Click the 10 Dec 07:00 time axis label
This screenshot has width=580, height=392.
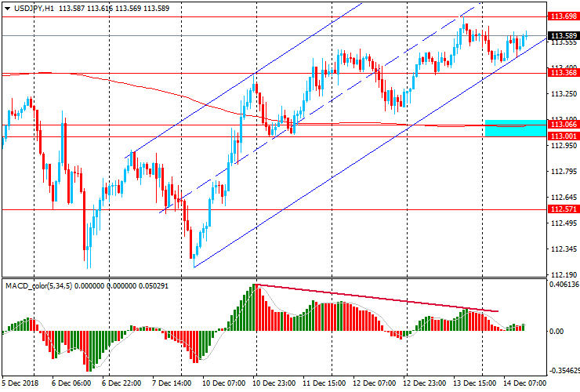pyautogui.click(x=223, y=383)
